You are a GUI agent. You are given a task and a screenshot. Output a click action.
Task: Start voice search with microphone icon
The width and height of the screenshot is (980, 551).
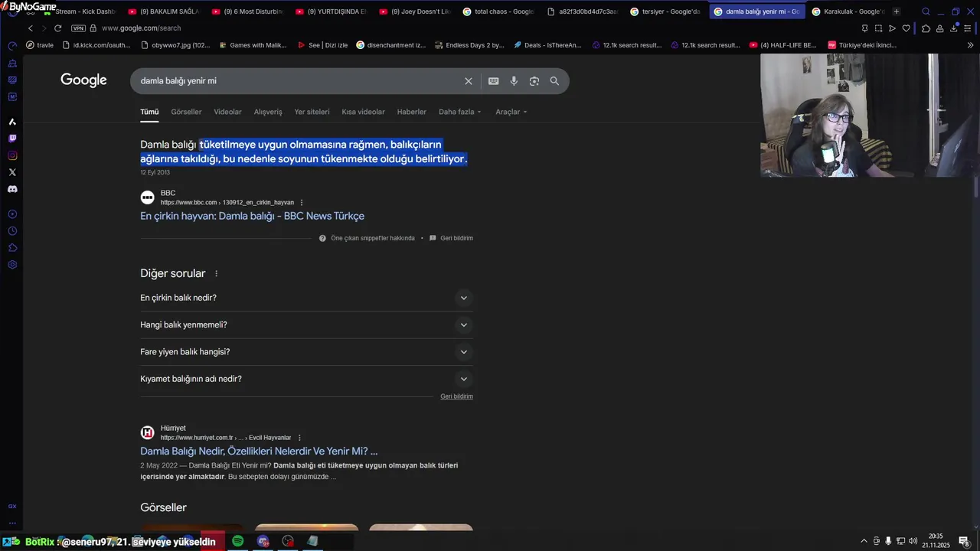pyautogui.click(x=514, y=81)
